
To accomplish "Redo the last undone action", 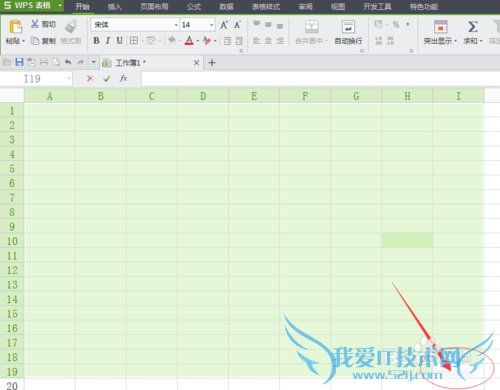I will 80,62.
